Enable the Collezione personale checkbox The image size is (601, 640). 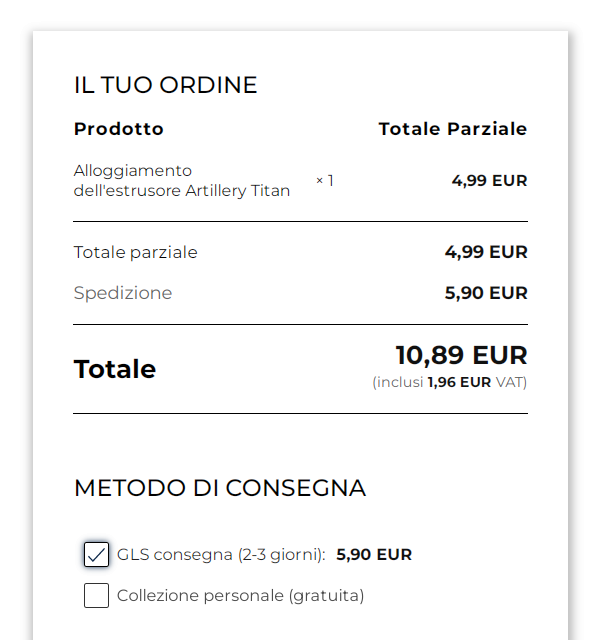coord(96,595)
